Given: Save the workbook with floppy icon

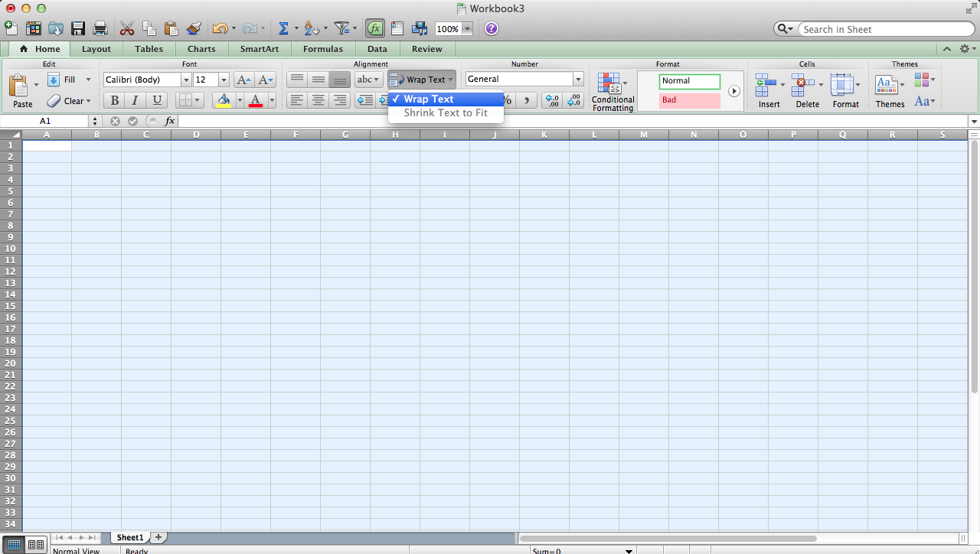Looking at the screenshot, I should 78,28.
